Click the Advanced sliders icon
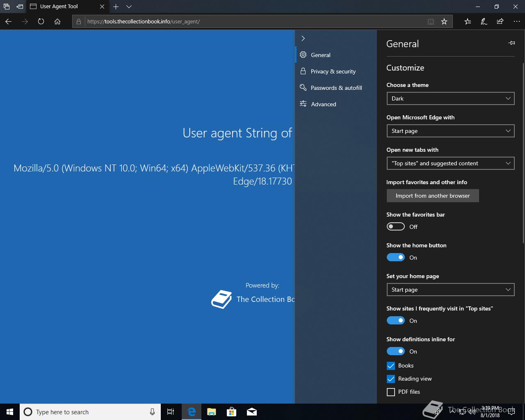The width and height of the screenshot is (525, 420). (303, 104)
